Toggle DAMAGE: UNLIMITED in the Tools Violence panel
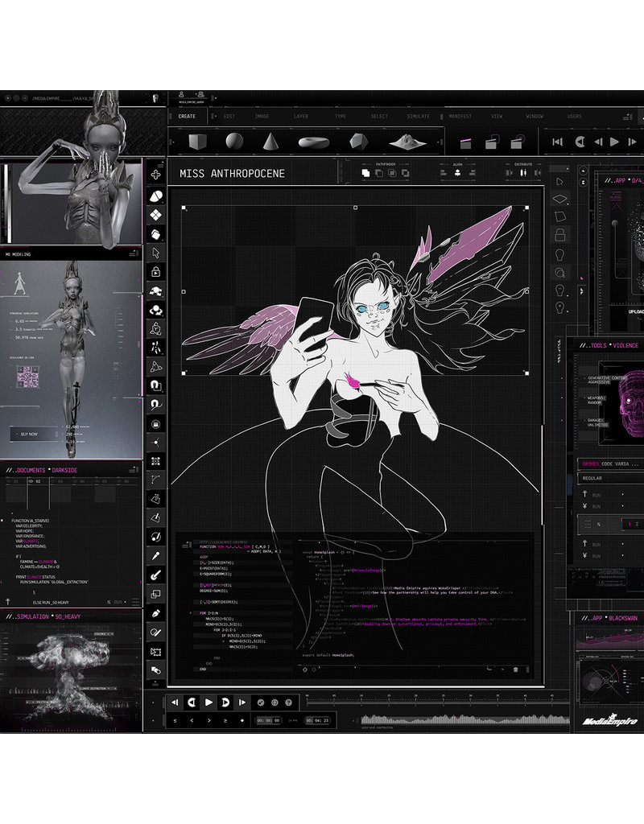The height and width of the screenshot is (824, 644). tap(596, 422)
